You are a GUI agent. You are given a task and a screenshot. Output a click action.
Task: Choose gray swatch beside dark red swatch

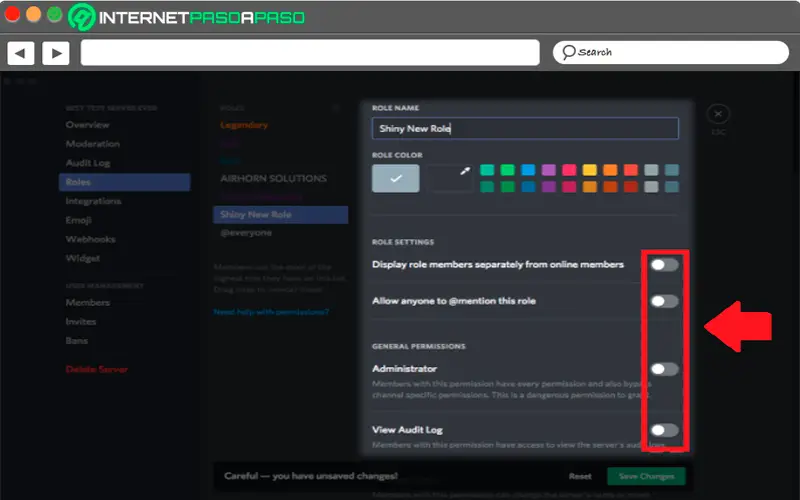pos(651,187)
